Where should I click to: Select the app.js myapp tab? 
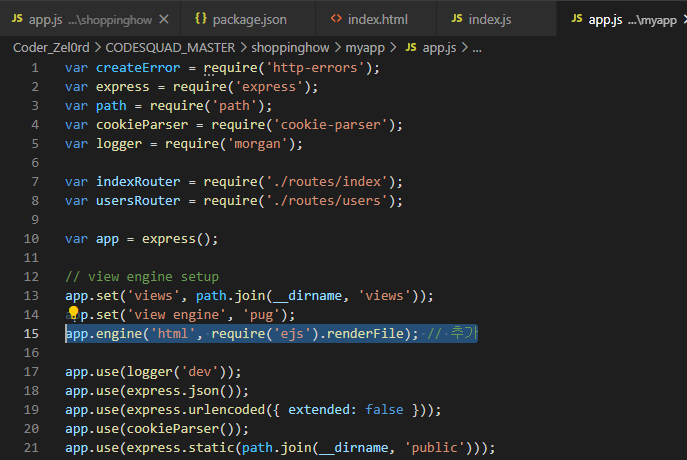tap(622, 19)
